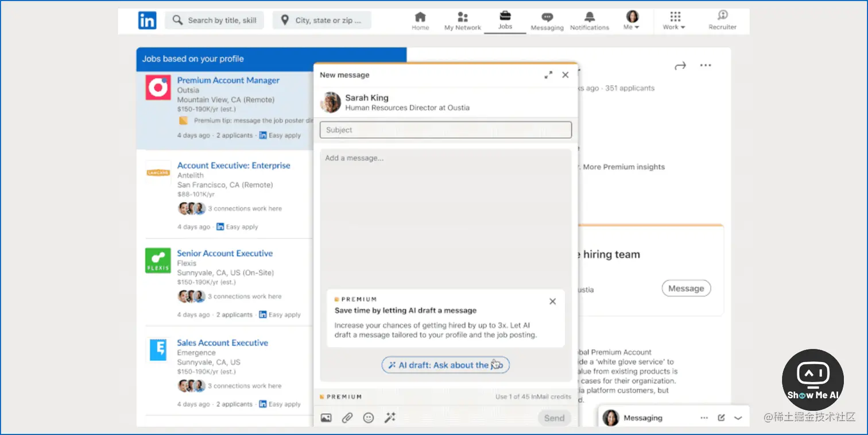The width and height of the screenshot is (868, 435).
Task: Open the Work apps dropdown
Action: pos(675,21)
